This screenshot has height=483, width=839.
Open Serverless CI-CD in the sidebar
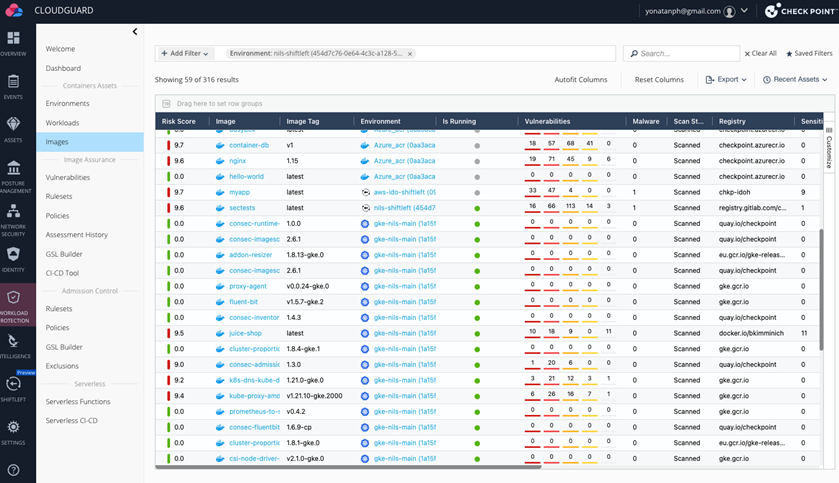[x=72, y=421]
